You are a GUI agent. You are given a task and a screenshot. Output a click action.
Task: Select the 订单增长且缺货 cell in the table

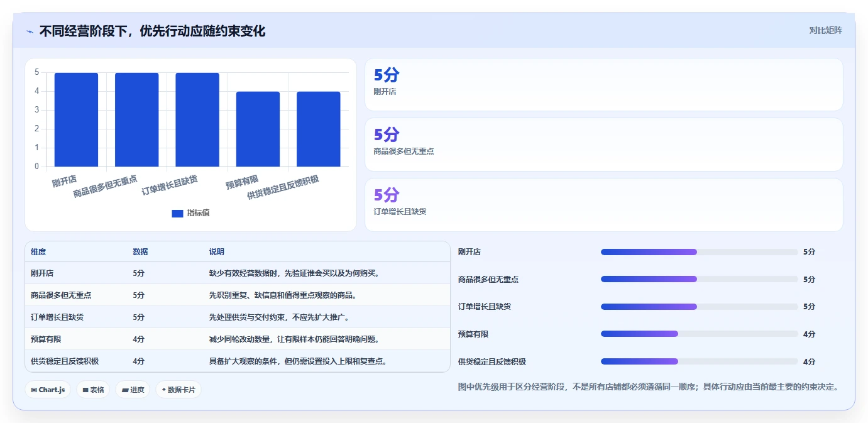pyautogui.click(x=57, y=317)
